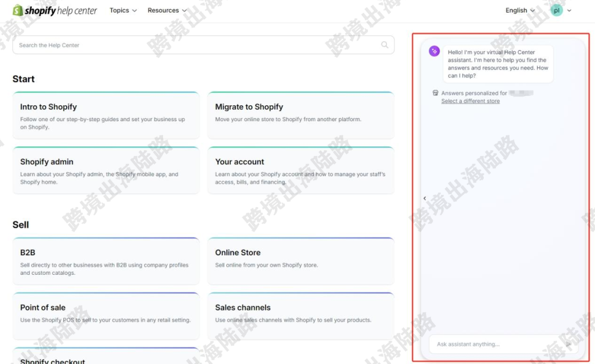The width and height of the screenshot is (595, 364).
Task: Open the account avatar menu
Action: 561,10
